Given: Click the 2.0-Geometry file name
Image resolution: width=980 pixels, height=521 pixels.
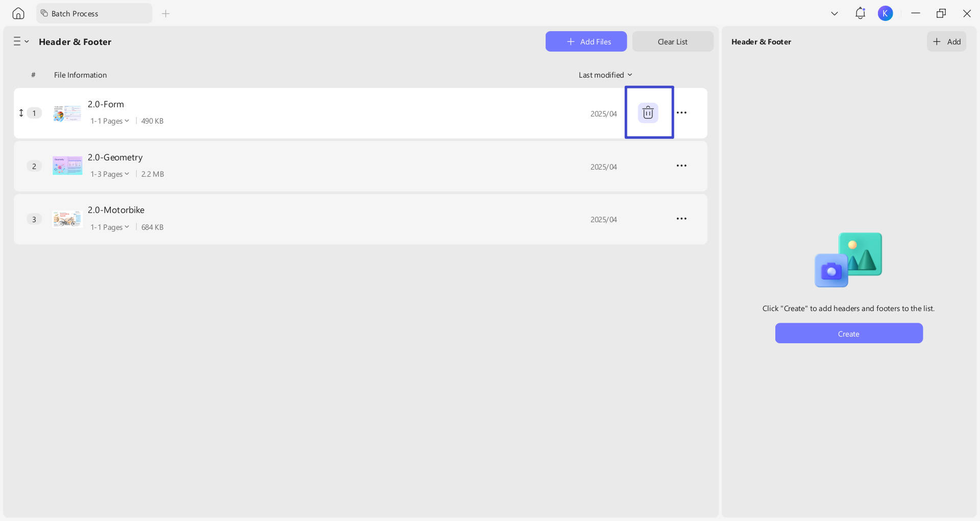Looking at the screenshot, I should pyautogui.click(x=115, y=157).
